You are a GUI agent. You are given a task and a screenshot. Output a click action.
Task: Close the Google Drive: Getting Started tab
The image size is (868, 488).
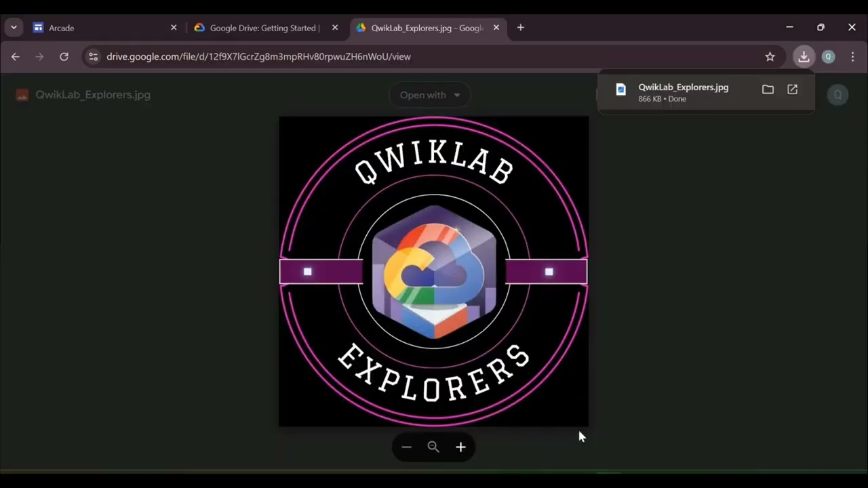click(x=335, y=28)
